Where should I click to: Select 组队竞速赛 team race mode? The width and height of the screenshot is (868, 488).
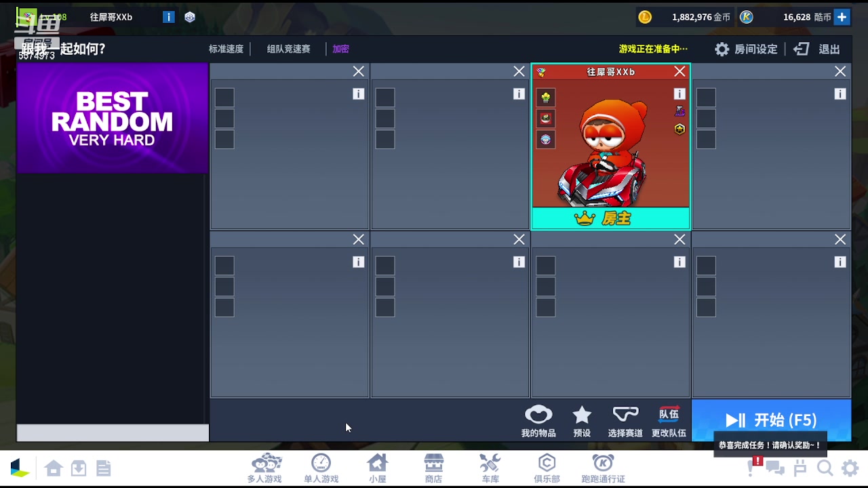pyautogui.click(x=288, y=49)
